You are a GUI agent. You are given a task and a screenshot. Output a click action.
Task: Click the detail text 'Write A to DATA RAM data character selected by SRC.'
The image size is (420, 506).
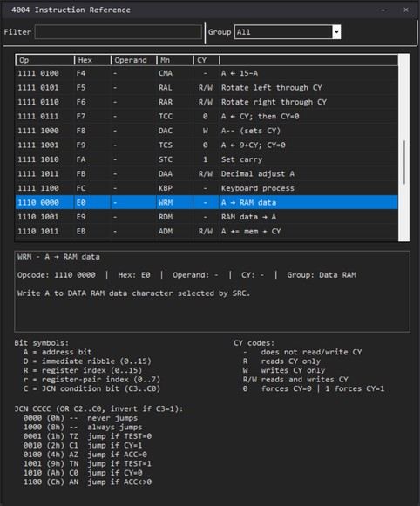coord(133,293)
